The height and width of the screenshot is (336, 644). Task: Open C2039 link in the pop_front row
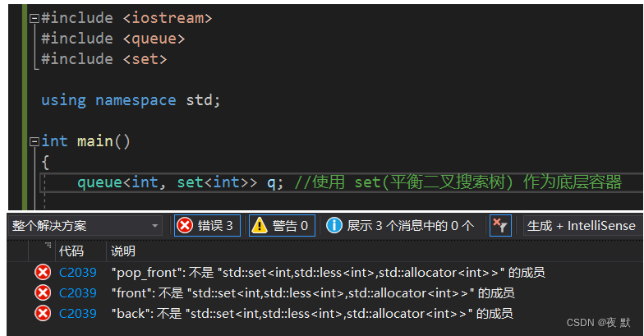77,273
